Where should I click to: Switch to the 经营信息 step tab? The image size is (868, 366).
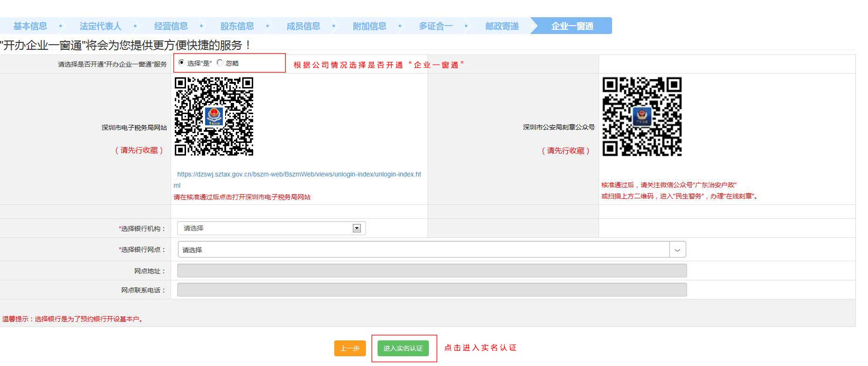pos(171,26)
